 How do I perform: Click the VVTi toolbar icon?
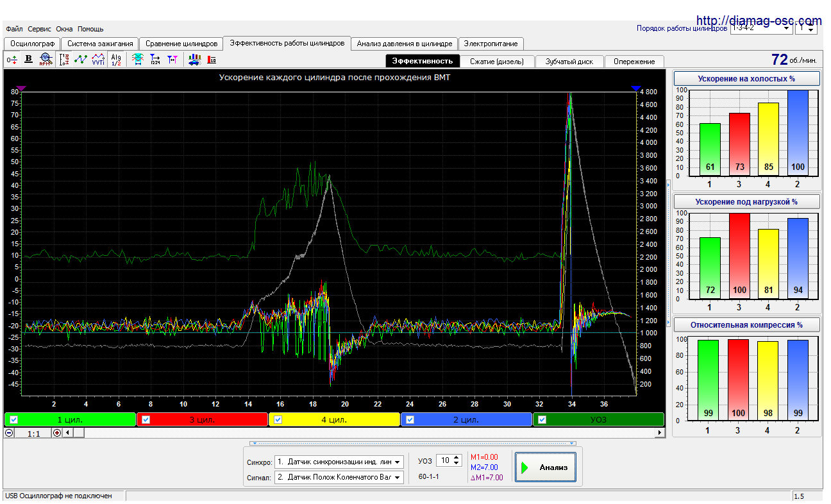[98, 60]
